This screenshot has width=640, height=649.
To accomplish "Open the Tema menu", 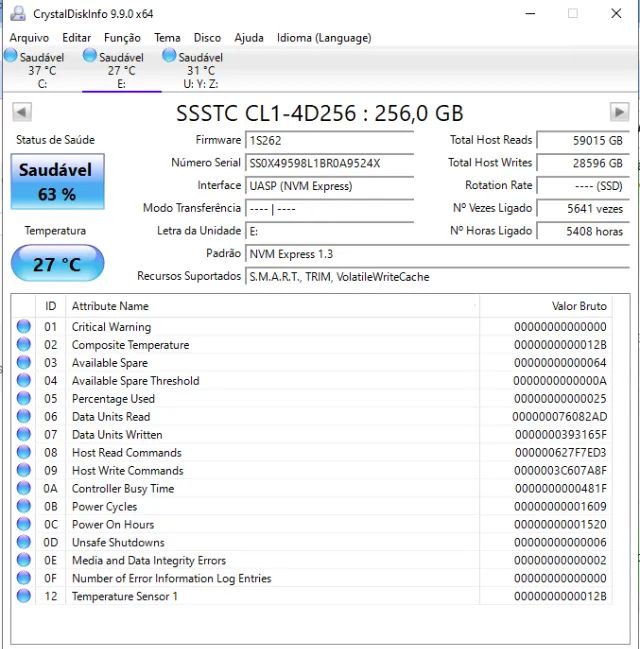I will coord(167,38).
